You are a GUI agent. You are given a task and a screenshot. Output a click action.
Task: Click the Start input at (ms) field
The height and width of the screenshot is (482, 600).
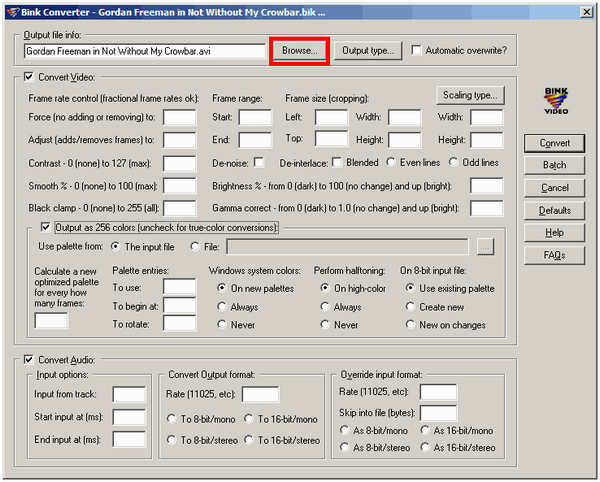(x=129, y=417)
